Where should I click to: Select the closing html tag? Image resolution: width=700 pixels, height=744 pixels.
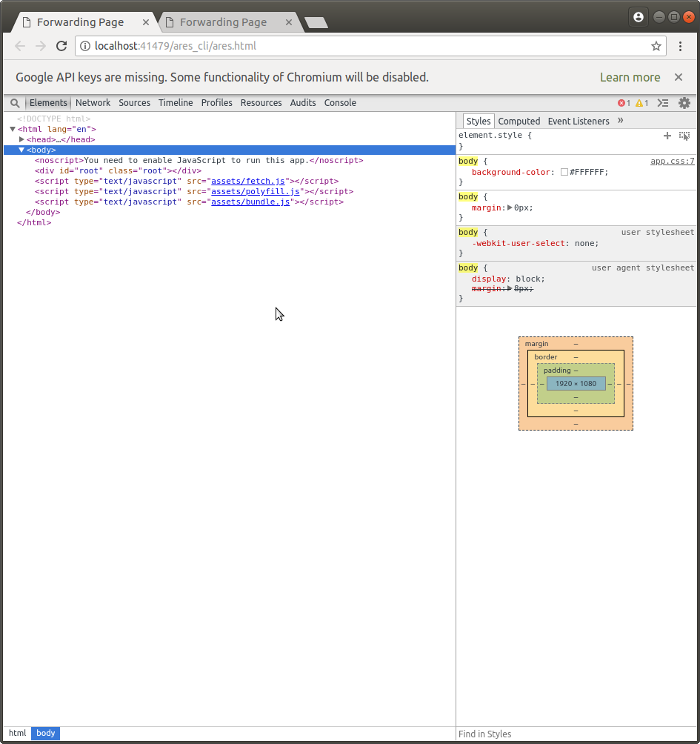(34, 222)
